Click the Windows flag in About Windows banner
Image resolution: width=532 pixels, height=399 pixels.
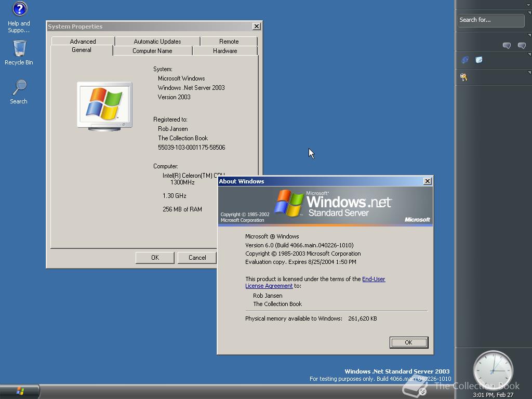click(289, 203)
